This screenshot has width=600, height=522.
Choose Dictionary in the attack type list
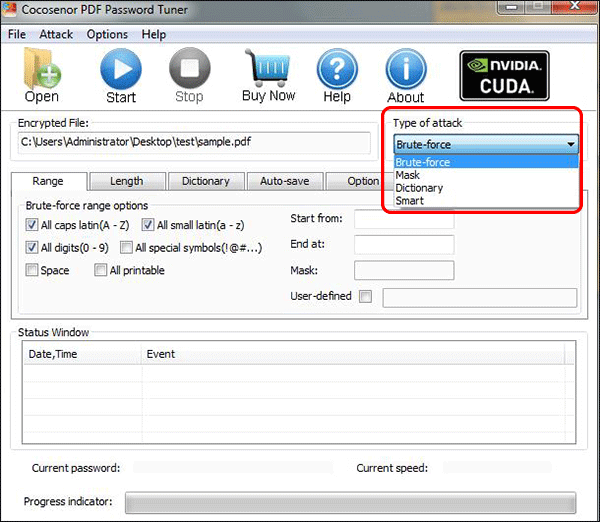486,188
